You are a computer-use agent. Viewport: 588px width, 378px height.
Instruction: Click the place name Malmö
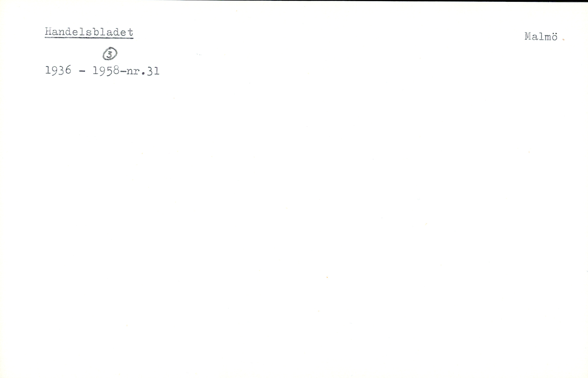click(x=541, y=37)
